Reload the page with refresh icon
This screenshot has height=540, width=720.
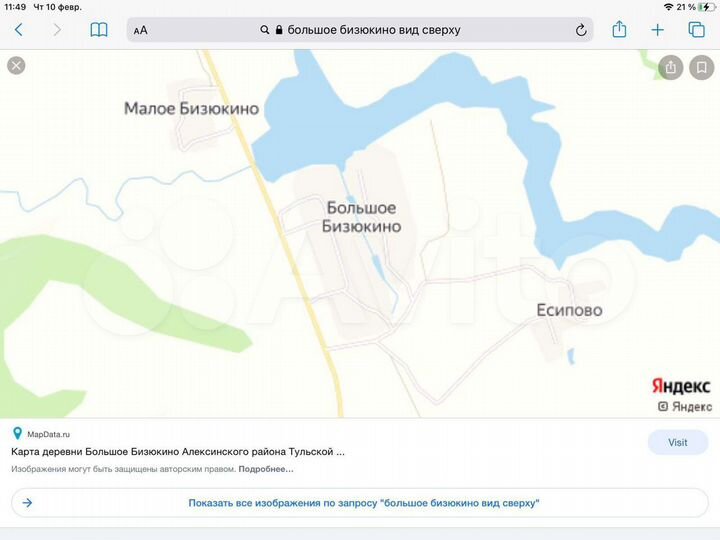581,30
